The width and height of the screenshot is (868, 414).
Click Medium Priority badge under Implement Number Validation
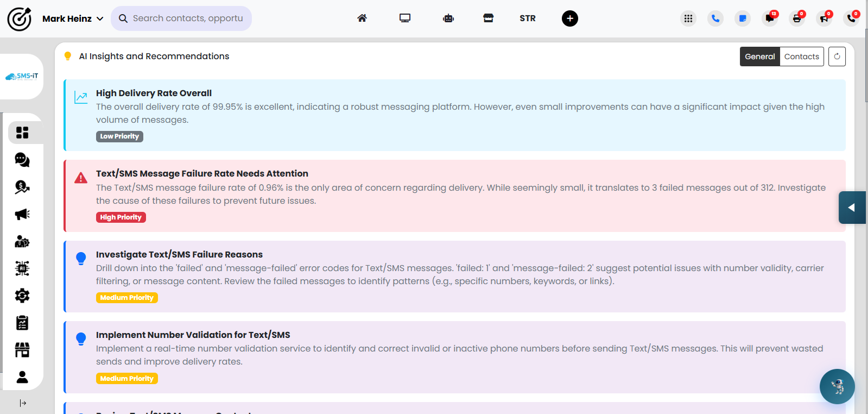coord(127,379)
